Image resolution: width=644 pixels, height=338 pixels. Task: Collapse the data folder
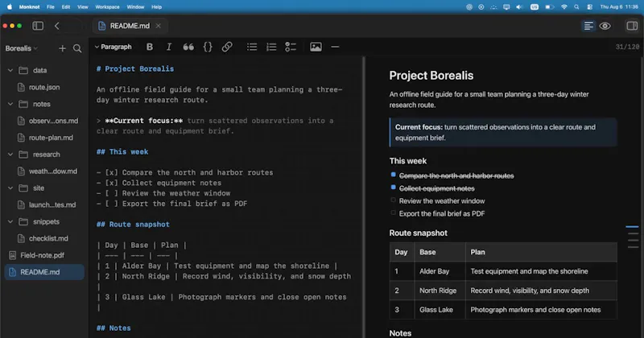(x=10, y=70)
